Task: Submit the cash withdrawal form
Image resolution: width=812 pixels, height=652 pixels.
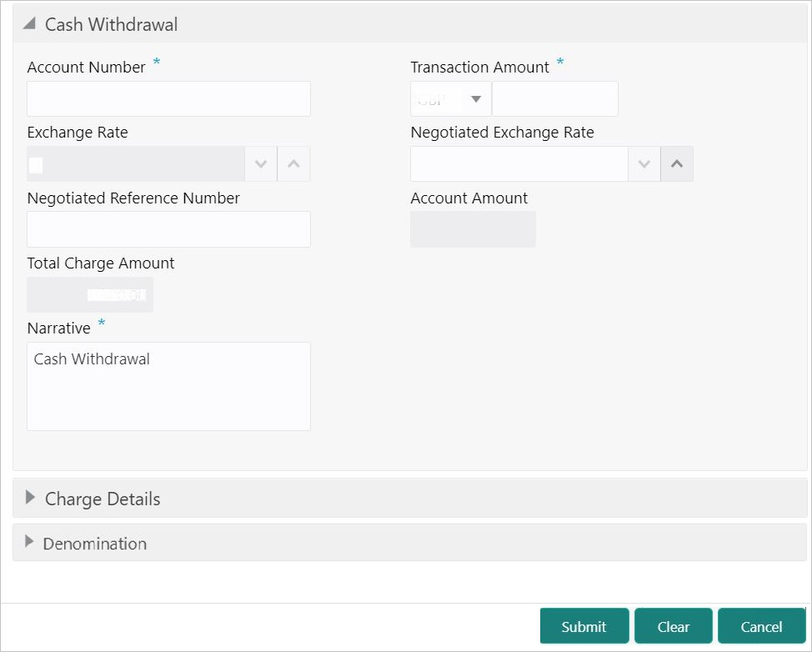Action: [584, 626]
